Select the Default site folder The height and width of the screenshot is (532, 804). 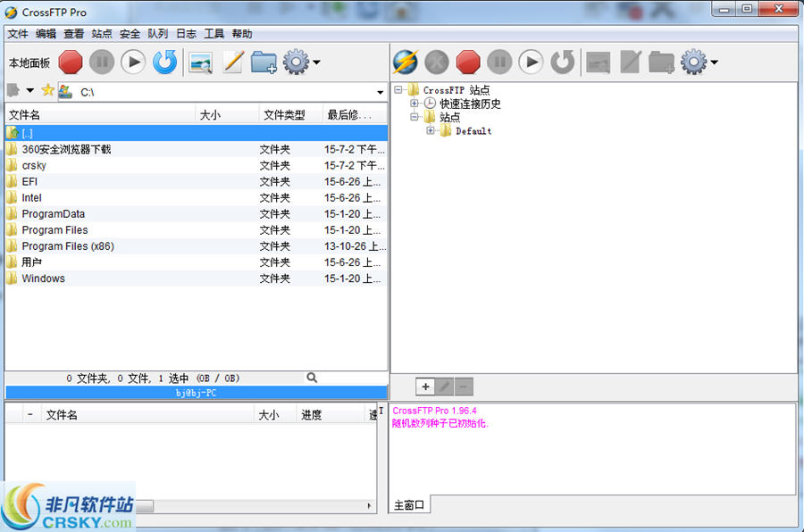point(473,131)
